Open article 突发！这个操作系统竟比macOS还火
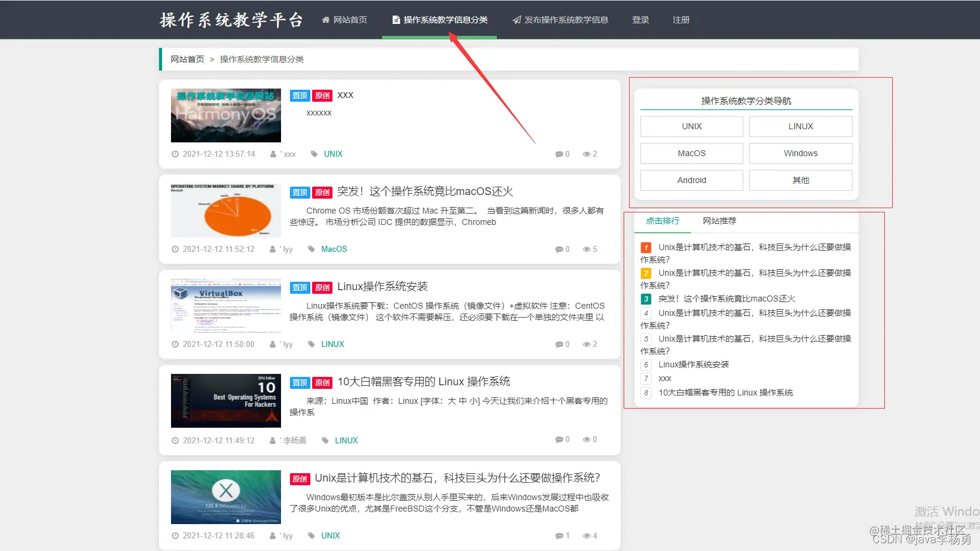 point(425,191)
